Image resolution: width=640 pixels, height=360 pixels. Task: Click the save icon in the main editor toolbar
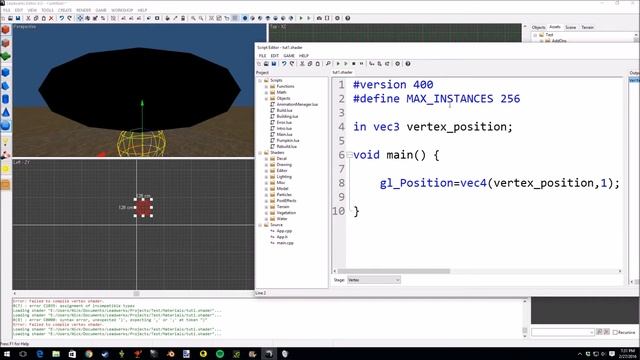pos(18,18)
